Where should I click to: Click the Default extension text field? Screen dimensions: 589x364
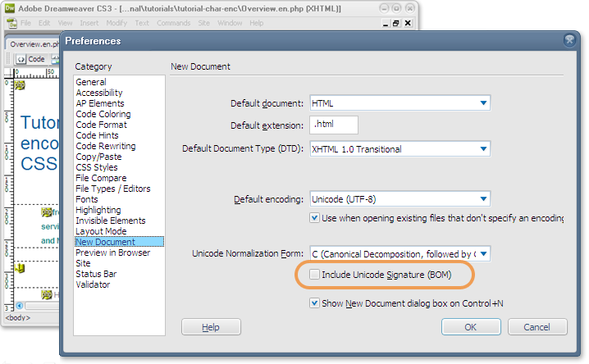pos(334,125)
